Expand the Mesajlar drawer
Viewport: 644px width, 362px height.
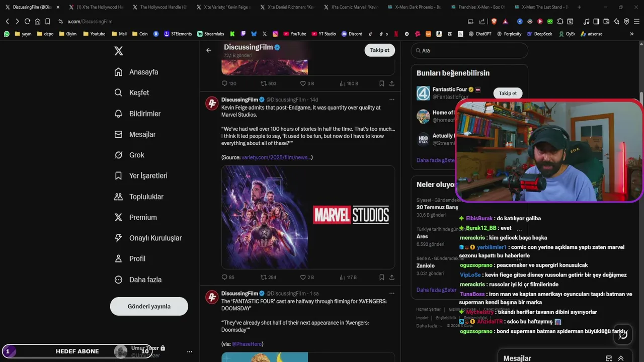(621, 358)
